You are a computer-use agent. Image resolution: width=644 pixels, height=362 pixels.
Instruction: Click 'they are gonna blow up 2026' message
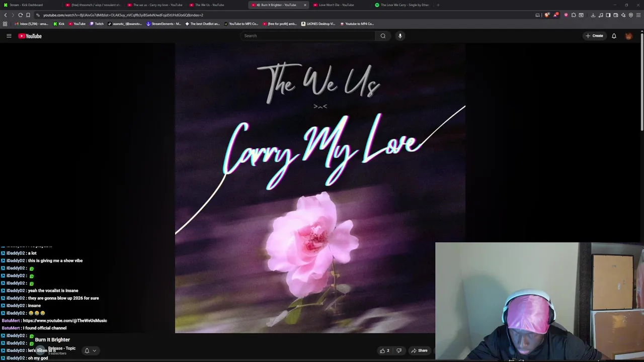click(x=63, y=298)
